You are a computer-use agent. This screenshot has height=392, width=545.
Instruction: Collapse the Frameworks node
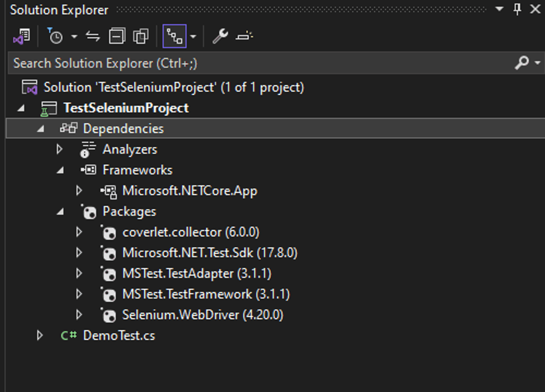60,170
